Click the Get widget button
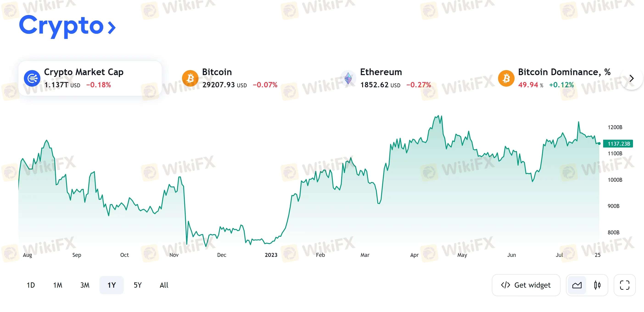This screenshot has width=644, height=312. pyautogui.click(x=526, y=285)
